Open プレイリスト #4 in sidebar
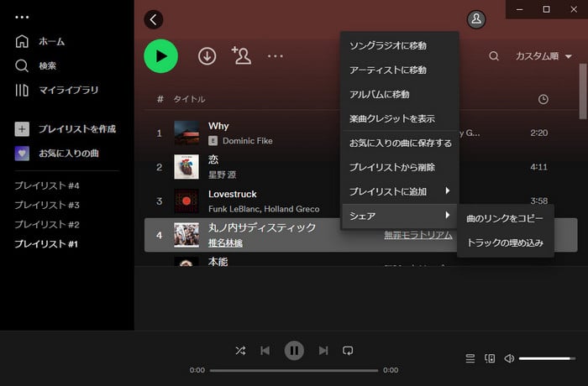This screenshot has width=588, height=386. click(47, 185)
